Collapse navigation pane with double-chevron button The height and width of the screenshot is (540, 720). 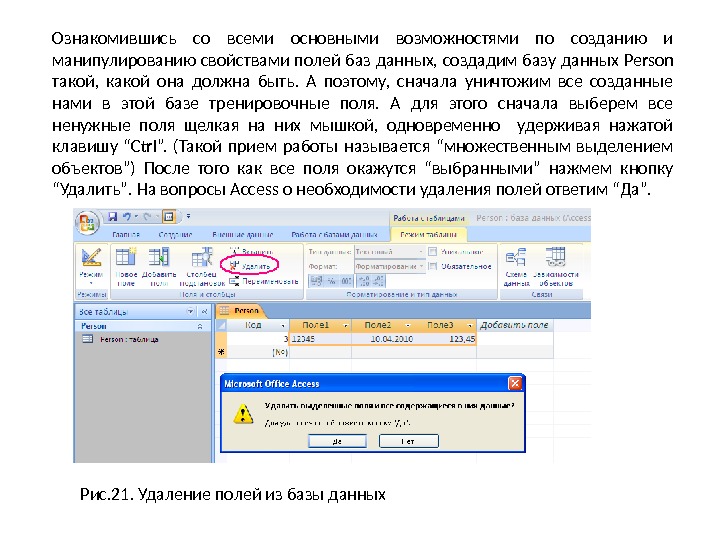click(204, 311)
